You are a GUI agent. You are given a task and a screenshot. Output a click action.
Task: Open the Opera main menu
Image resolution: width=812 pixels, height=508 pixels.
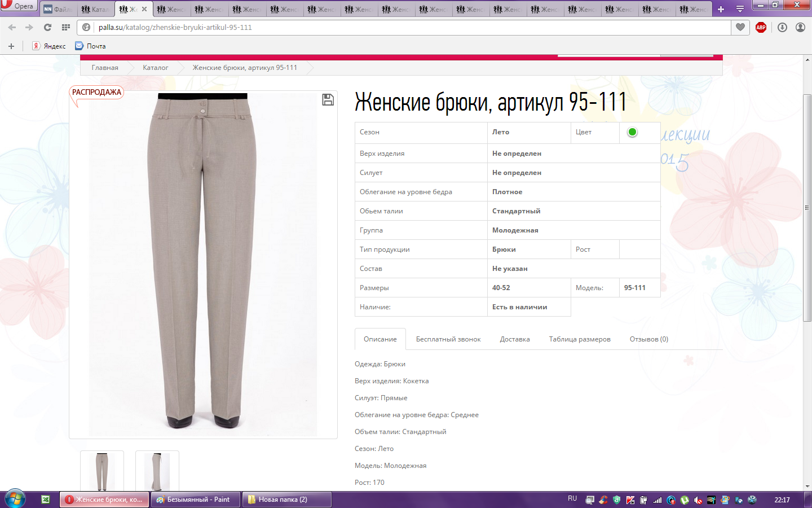pyautogui.click(x=19, y=6)
